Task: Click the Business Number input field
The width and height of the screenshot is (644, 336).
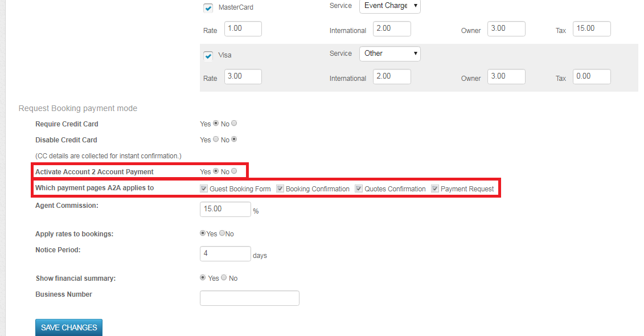Action: click(250, 298)
